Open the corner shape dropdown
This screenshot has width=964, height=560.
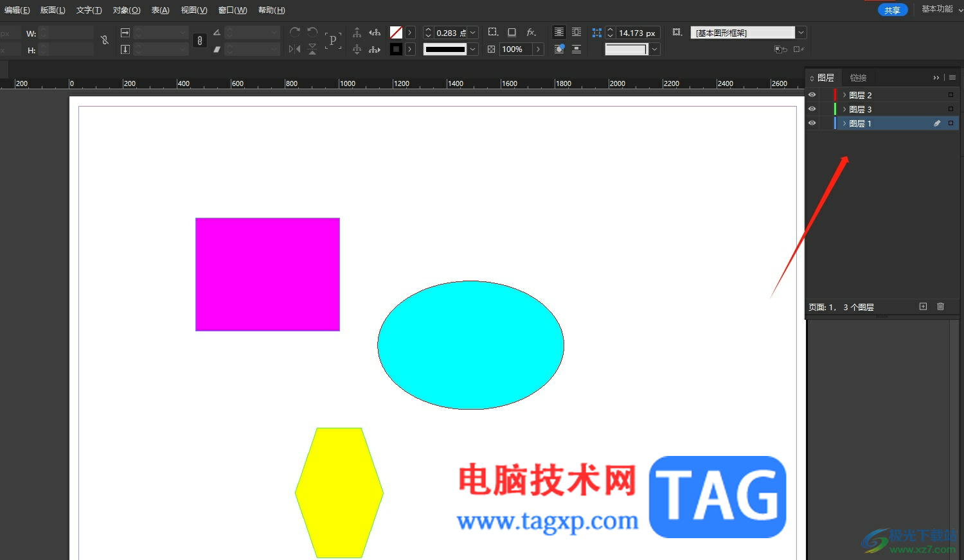(x=654, y=49)
